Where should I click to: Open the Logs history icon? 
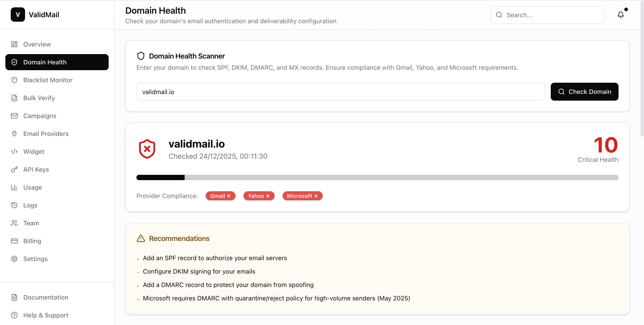click(14, 205)
